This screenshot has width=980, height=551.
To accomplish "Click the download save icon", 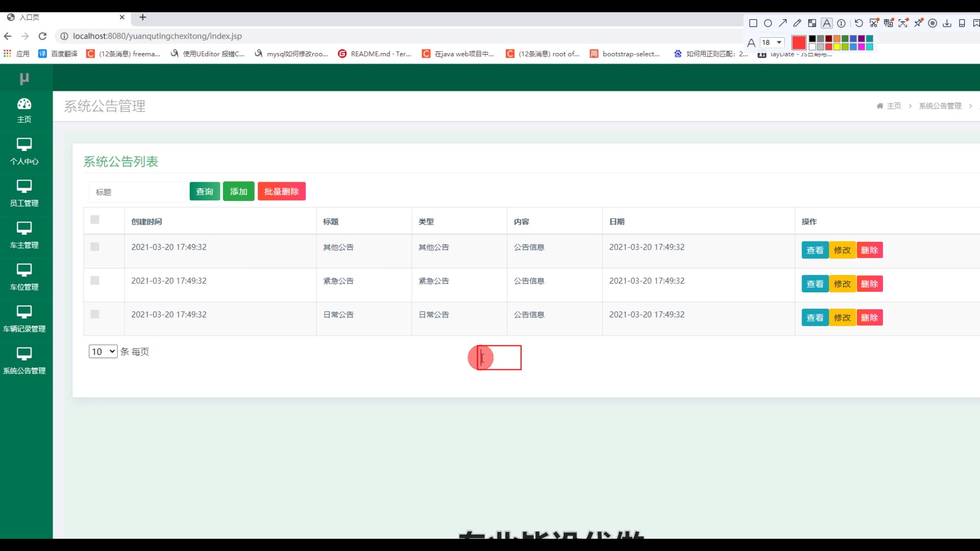I will point(947,23).
